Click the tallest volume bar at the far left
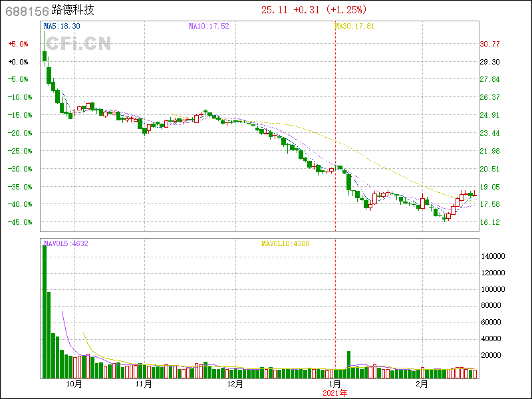This screenshot has height=399, width=532. (x=45, y=311)
